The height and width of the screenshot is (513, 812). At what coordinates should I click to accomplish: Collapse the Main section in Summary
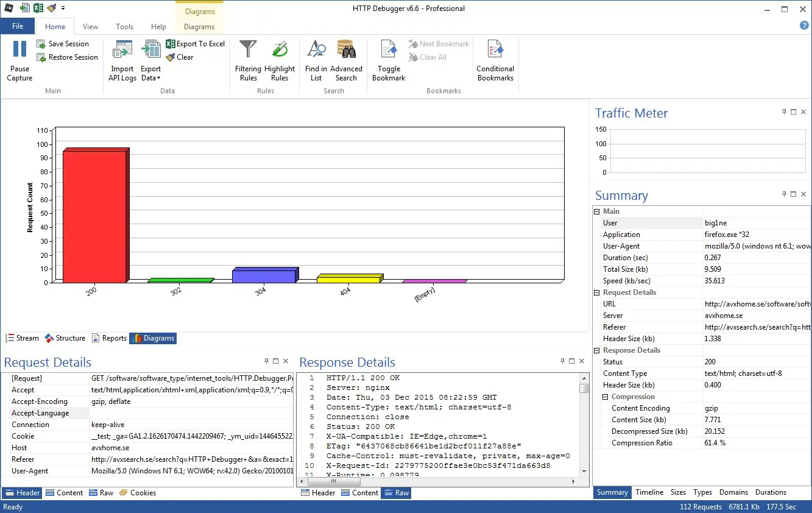pyautogui.click(x=597, y=211)
